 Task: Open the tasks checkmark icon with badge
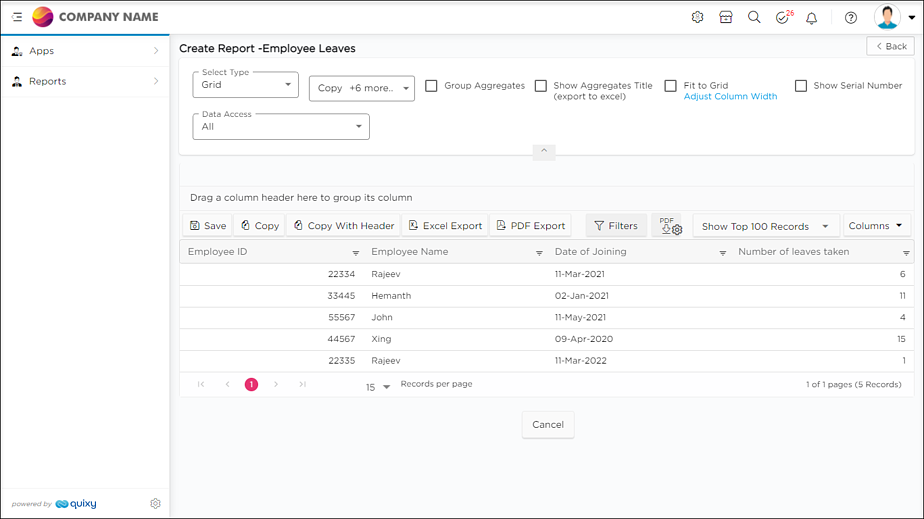pos(783,18)
